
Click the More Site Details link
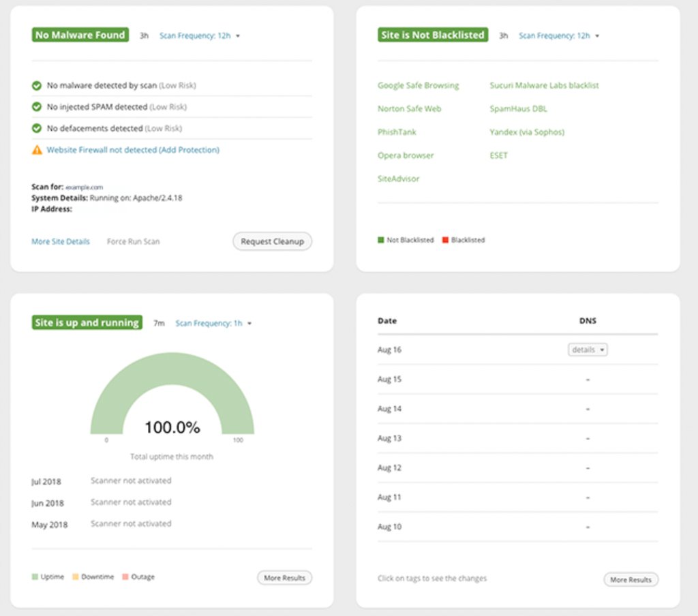pos(60,241)
